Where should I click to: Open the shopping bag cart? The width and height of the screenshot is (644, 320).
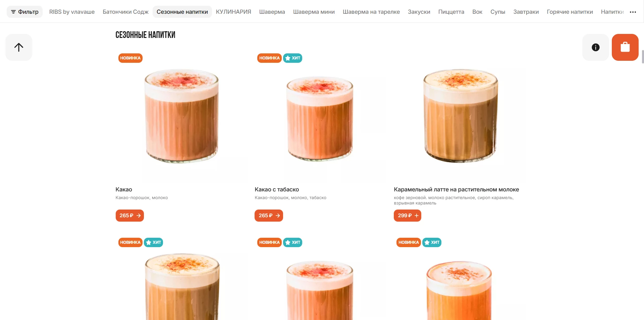pyautogui.click(x=625, y=47)
